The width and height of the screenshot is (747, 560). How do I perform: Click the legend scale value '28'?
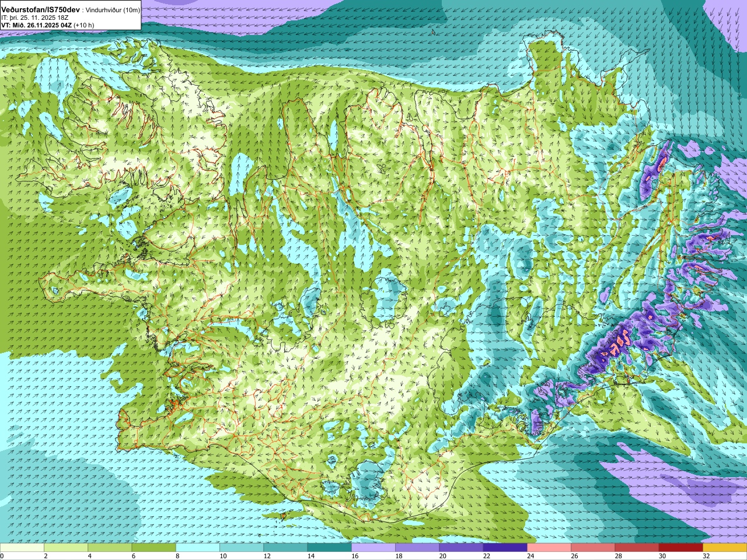coord(618,556)
